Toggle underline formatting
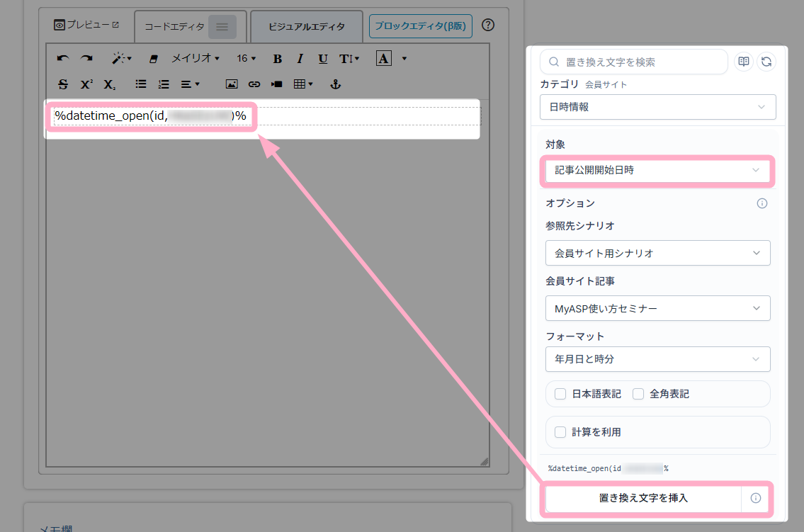 [x=322, y=59]
